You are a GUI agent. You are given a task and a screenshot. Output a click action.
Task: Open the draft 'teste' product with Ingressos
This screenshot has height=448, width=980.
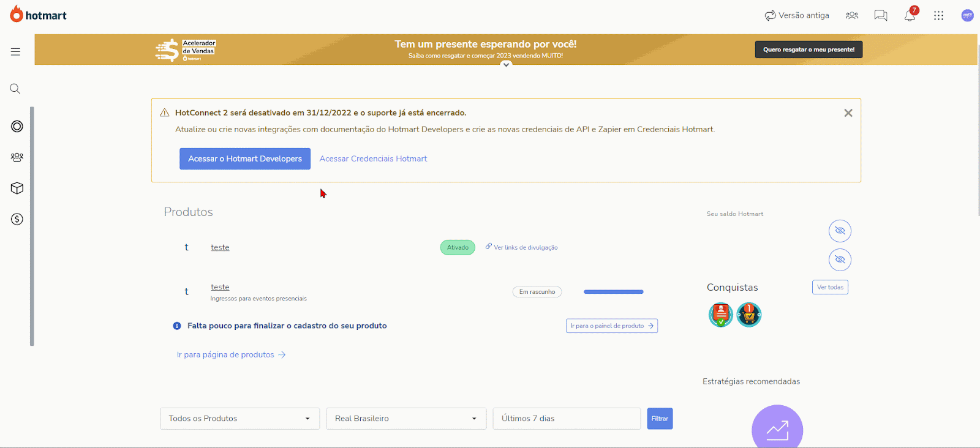[x=220, y=287]
